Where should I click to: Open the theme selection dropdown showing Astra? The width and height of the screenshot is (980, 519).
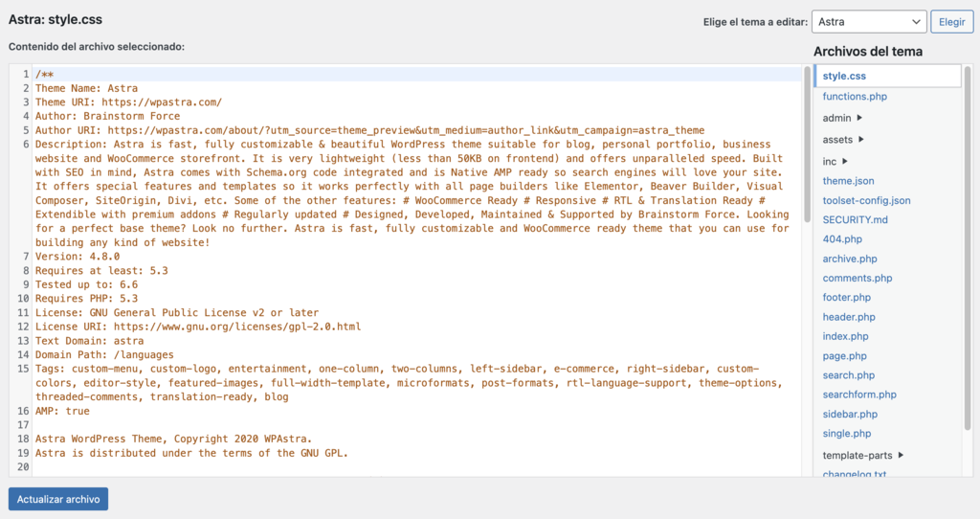pos(869,22)
